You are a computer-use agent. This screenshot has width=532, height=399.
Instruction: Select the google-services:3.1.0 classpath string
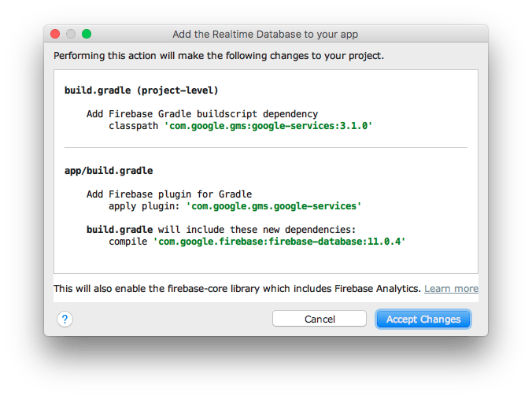[268, 126]
